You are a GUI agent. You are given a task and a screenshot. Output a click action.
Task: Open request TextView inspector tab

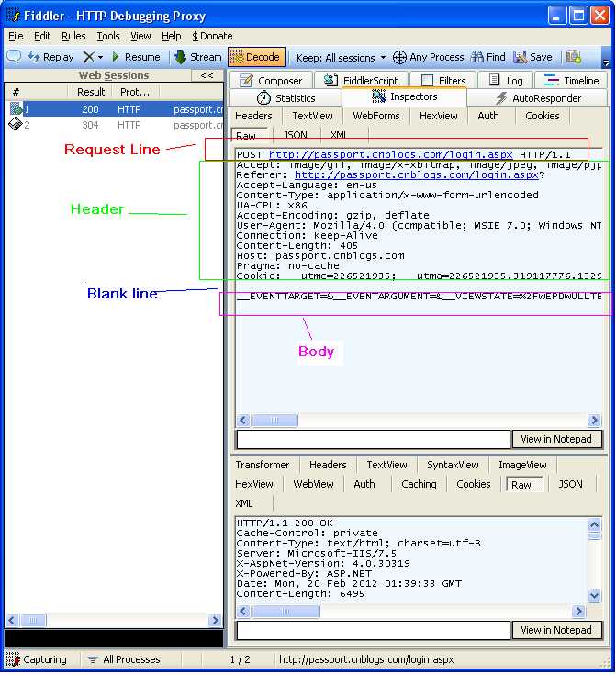(312, 116)
